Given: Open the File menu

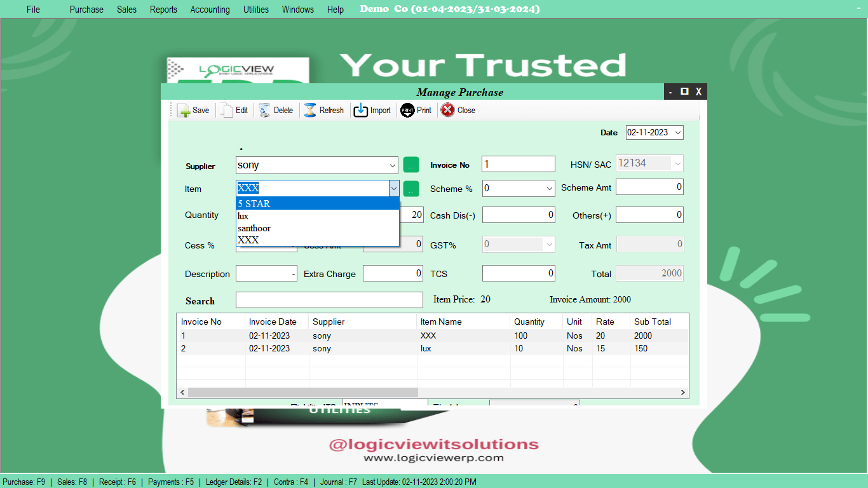Looking at the screenshot, I should 33,10.
